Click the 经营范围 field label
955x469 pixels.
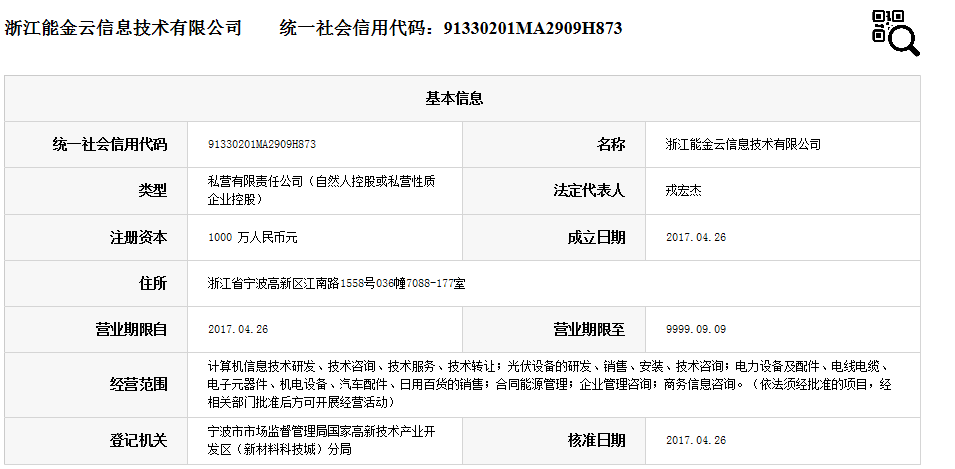138,384
